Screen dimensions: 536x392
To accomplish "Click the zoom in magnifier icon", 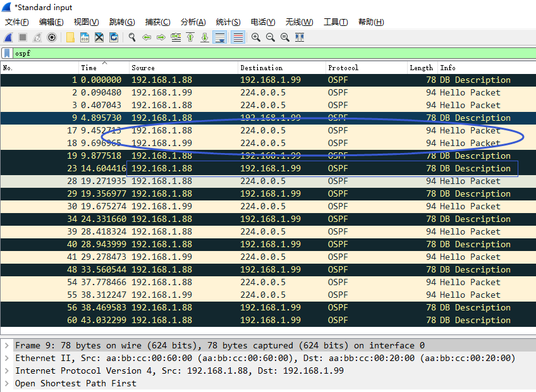I will [256, 37].
